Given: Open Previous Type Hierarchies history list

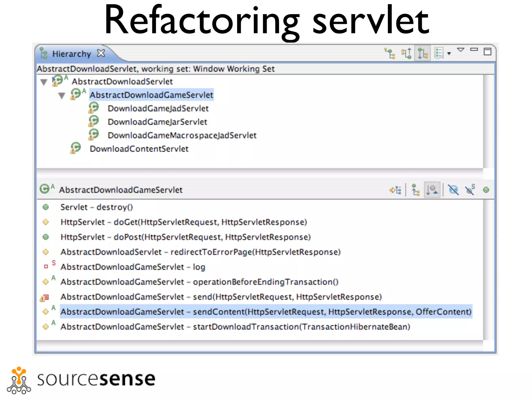Looking at the screenshot, I should tap(439, 53).
